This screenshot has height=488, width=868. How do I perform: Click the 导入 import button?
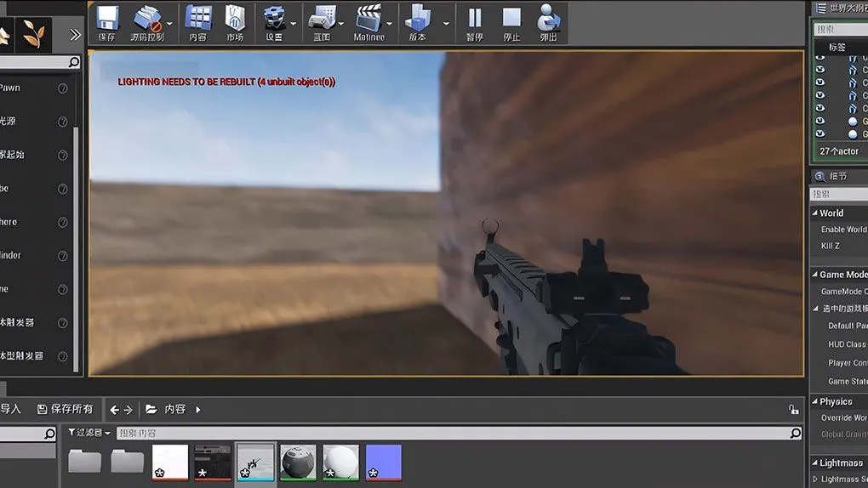(10, 409)
